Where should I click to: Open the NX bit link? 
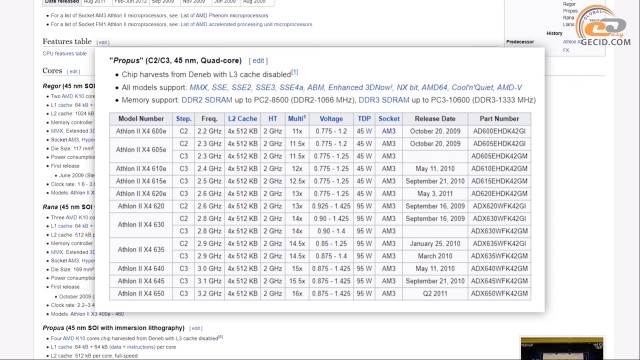[x=407, y=87]
